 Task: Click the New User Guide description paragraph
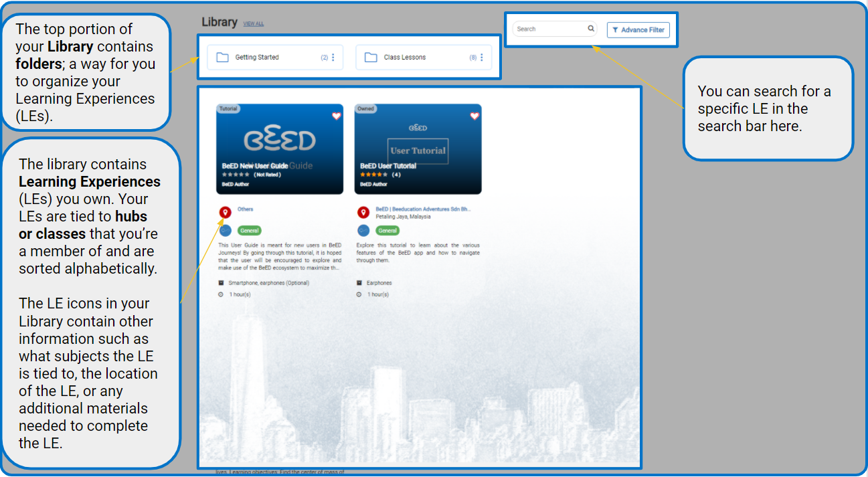click(280, 256)
